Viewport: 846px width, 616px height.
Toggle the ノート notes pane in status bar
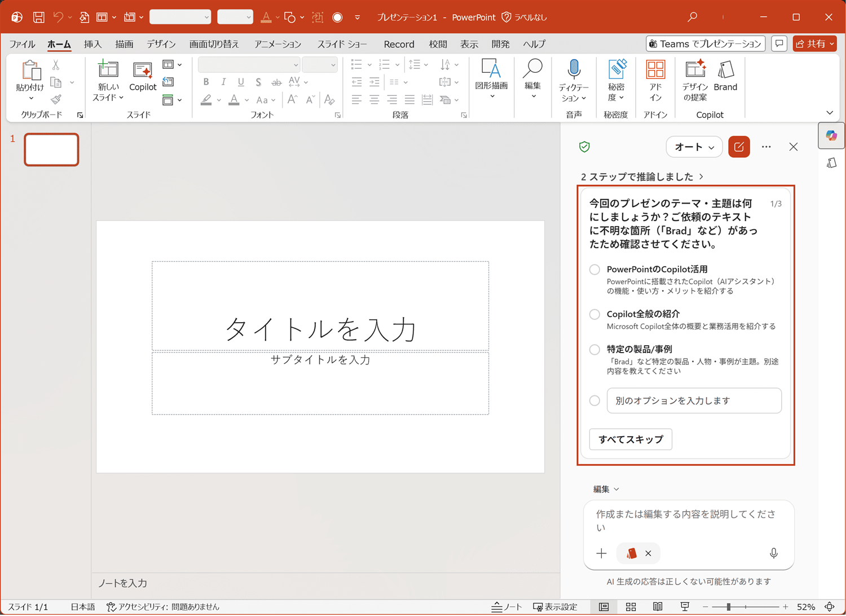pyautogui.click(x=506, y=607)
